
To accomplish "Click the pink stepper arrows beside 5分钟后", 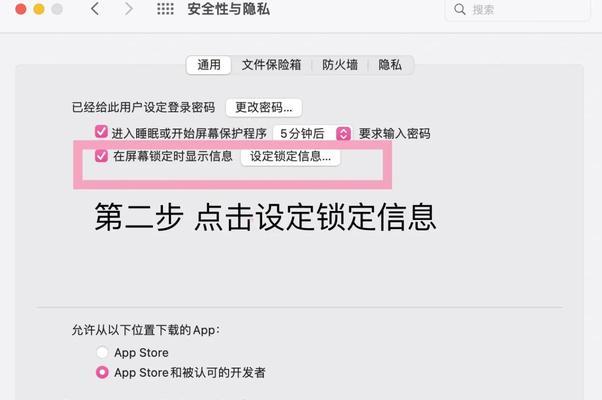I will (x=344, y=134).
